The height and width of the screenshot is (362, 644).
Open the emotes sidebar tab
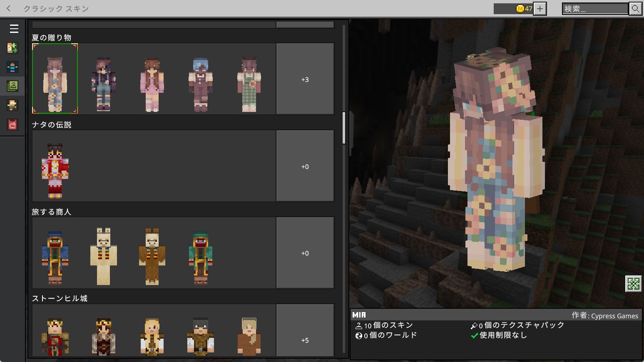tap(12, 105)
